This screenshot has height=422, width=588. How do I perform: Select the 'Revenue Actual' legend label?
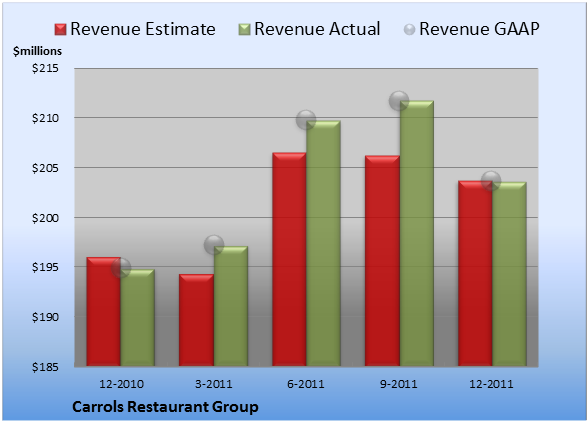[x=317, y=29]
